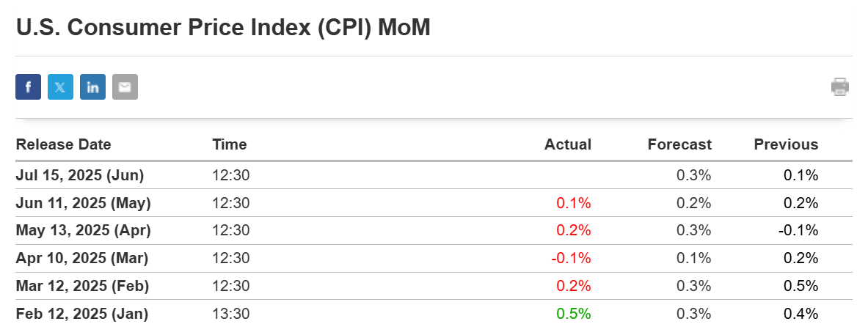This screenshot has height=335, width=868.
Task: Click the Forecast column header
Action: pos(679,145)
